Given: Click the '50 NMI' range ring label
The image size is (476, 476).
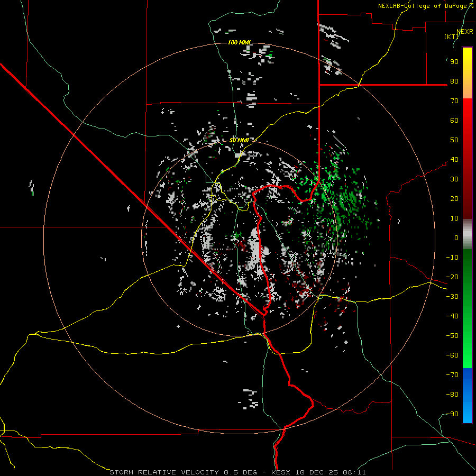Looking at the screenshot, I should click(239, 140).
